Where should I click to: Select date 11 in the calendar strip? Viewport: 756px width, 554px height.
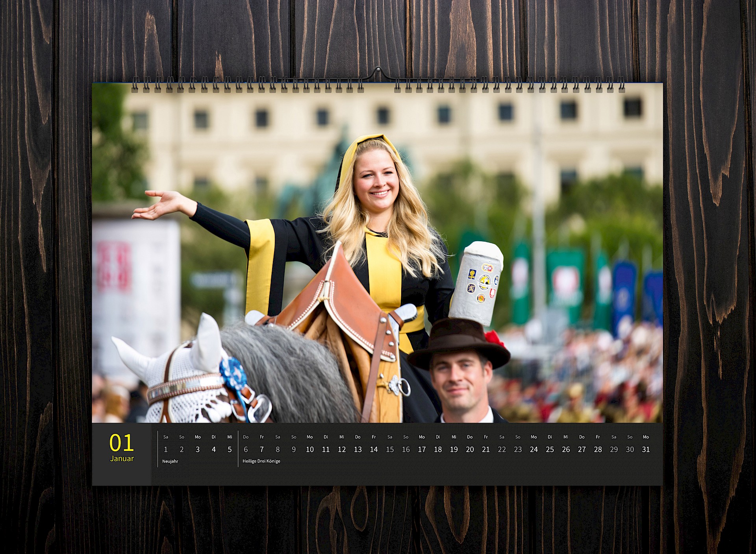click(x=326, y=449)
